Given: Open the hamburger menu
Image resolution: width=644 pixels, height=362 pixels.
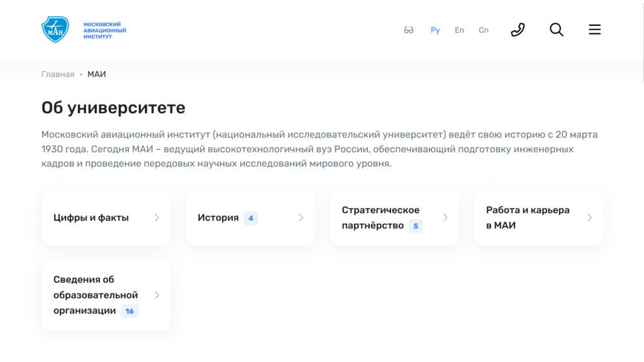Looking at the screenshot, I should tap(594, 30).
